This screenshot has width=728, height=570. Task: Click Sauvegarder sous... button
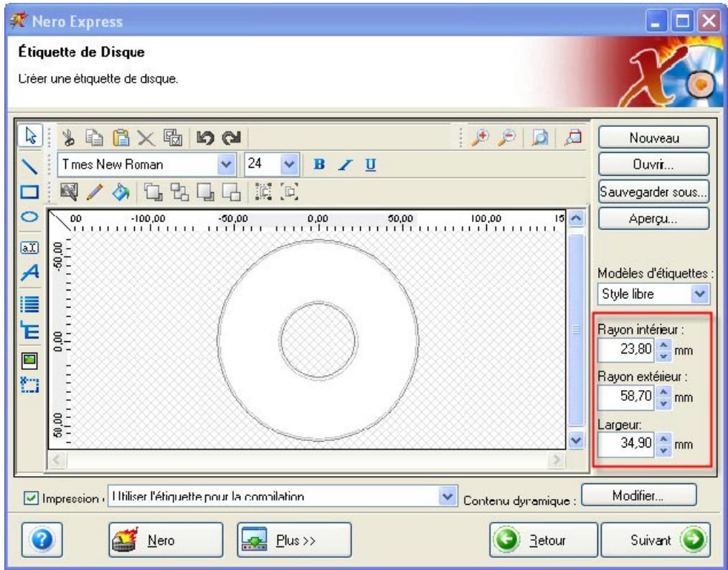point(653,191)
